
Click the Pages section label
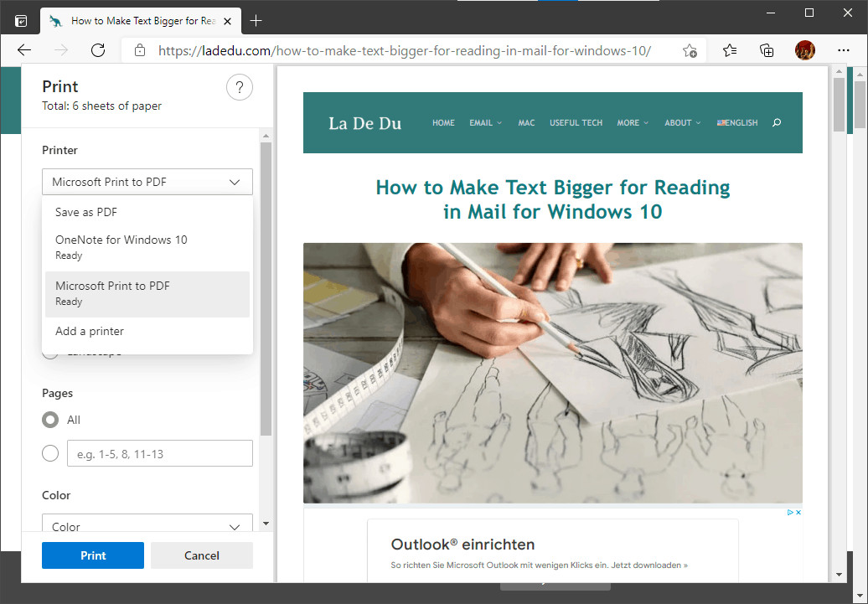pos(58,393)
